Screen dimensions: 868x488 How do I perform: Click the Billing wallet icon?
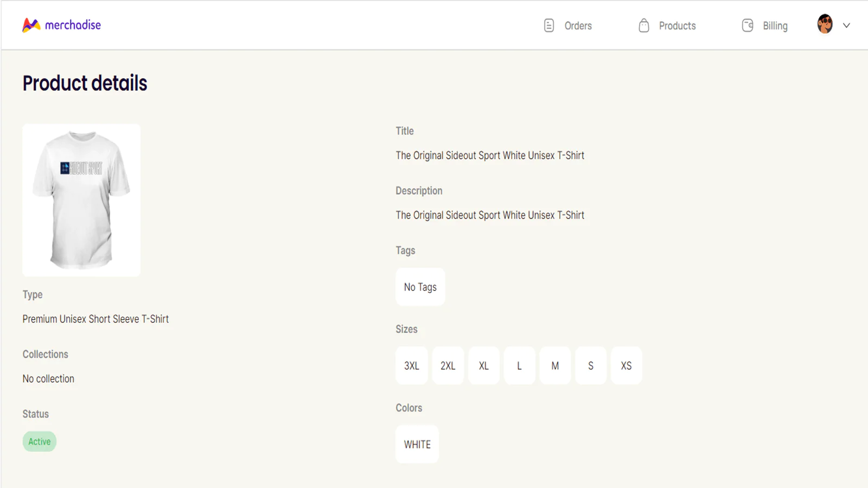coord(747,25)
